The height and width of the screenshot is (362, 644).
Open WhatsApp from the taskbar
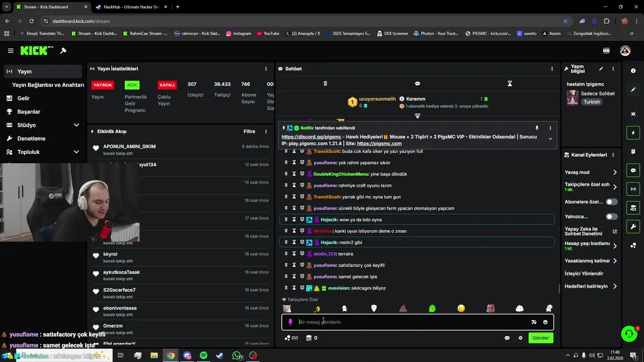[x=236, y=355]
